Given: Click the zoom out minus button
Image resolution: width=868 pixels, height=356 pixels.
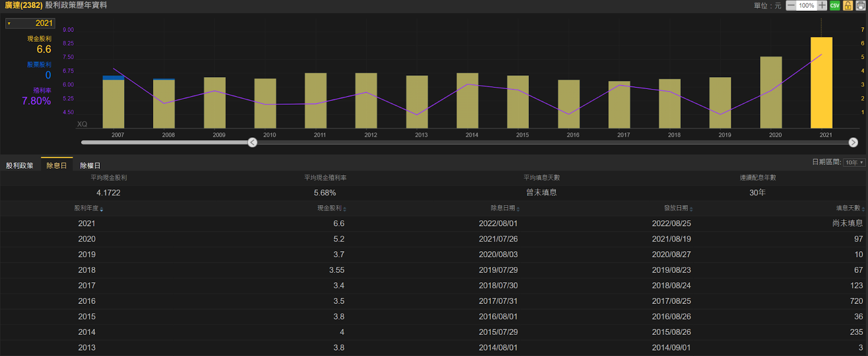Looking at the screenshot, I should pyautogui.click(x=791, y=5).
